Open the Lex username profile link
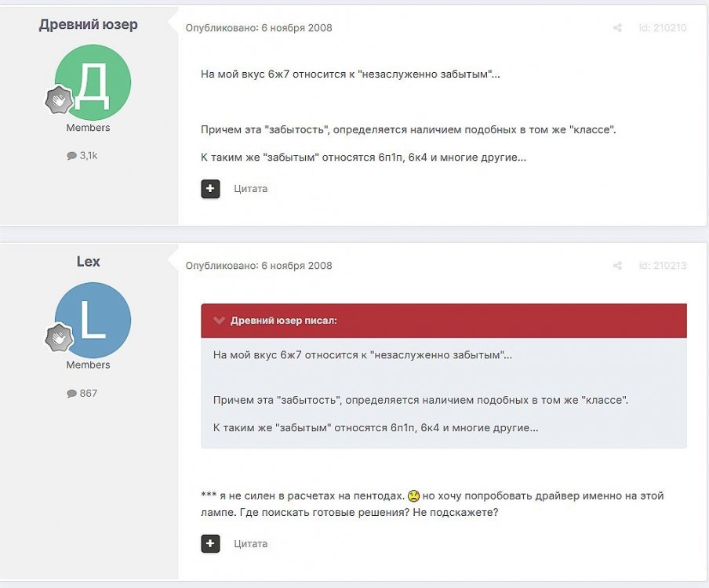Screen dimensions: 709x588 tap(88, 262)
